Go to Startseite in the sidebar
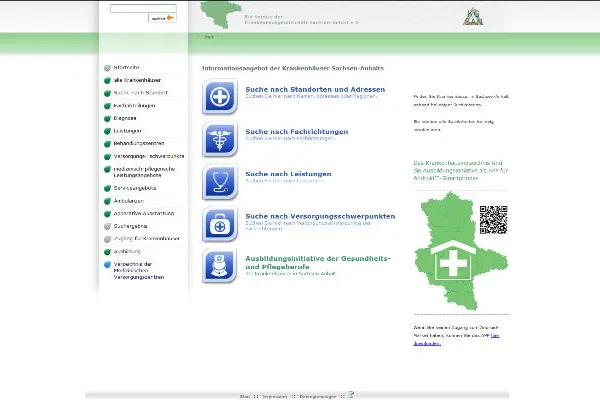The height and width of the screenshot is (400, 600). (126, 67)
